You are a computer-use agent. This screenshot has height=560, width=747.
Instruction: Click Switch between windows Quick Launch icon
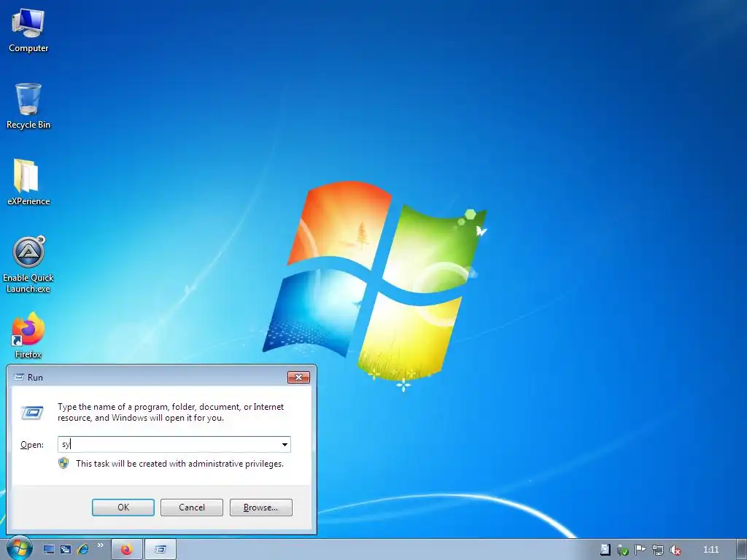click(x=66, y=550)
